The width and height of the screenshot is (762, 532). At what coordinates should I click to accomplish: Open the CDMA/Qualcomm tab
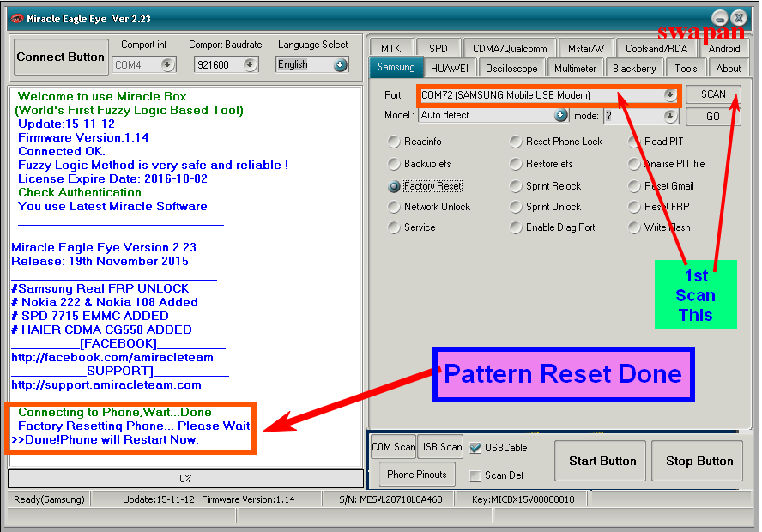pos(510,49)
